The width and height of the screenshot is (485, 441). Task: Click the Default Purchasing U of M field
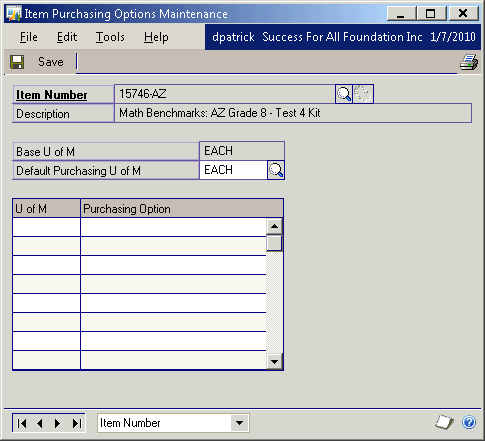pos(233,170)
